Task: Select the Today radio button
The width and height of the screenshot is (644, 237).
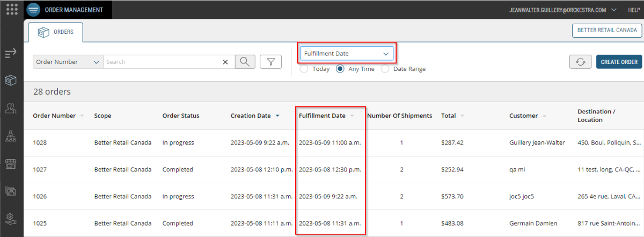Action: (304, 69)
